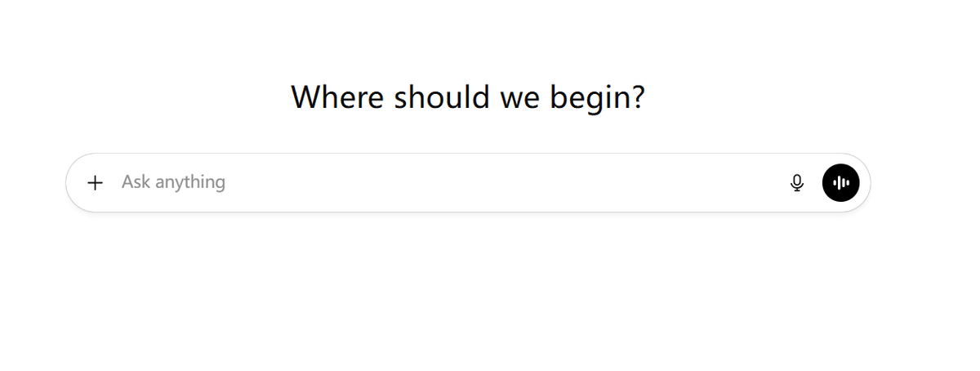Click the "Ask anything" placeholder text
The width and height of the screenshot is (980, 371).
tap(173, 182)
